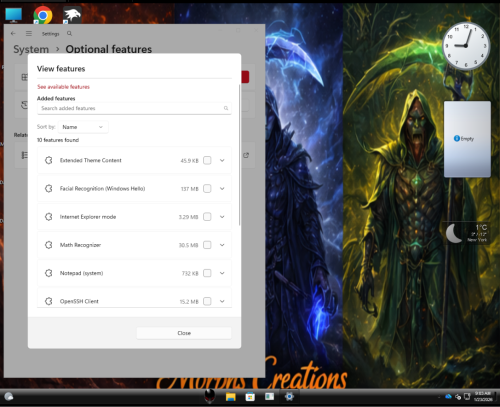This screenshot has height=407, width=500.
Task: Select the Math Recognizer row label
Action: [80, 245]
